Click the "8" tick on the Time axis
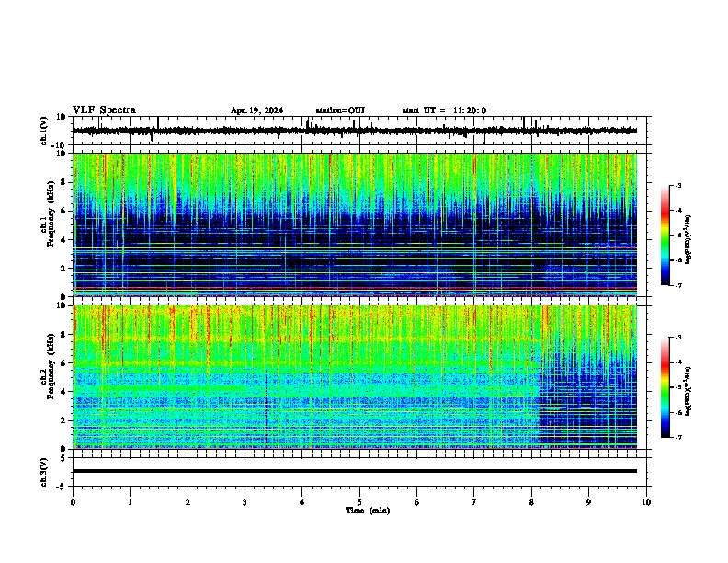 [x=531, y=502]
